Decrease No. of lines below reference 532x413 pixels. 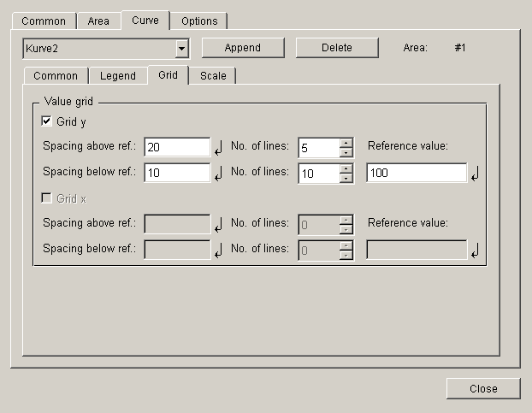346,178
